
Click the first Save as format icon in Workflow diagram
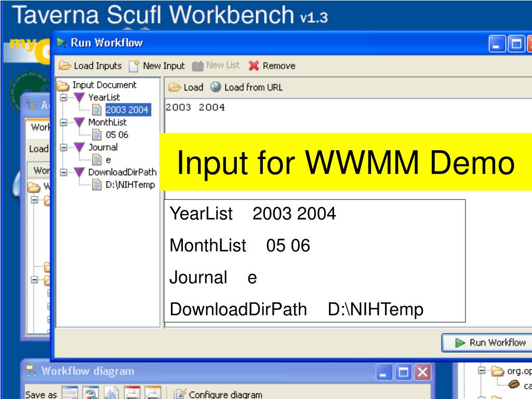70,393
